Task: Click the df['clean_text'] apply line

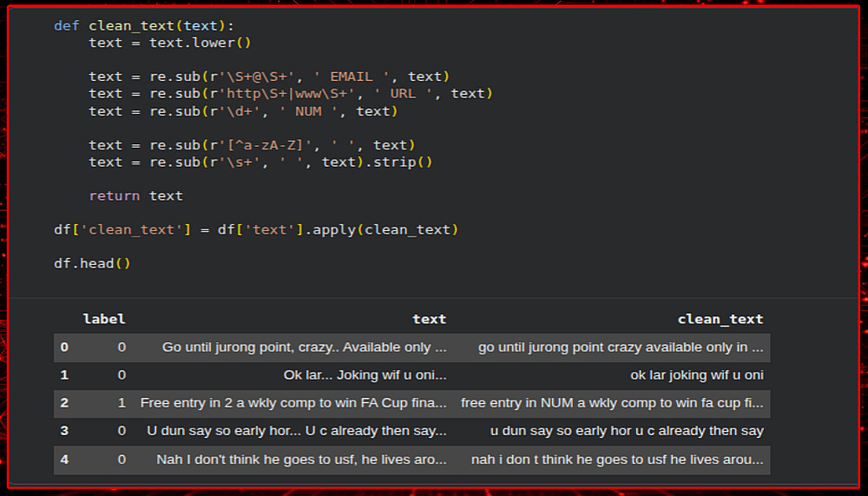Action: 256,230
